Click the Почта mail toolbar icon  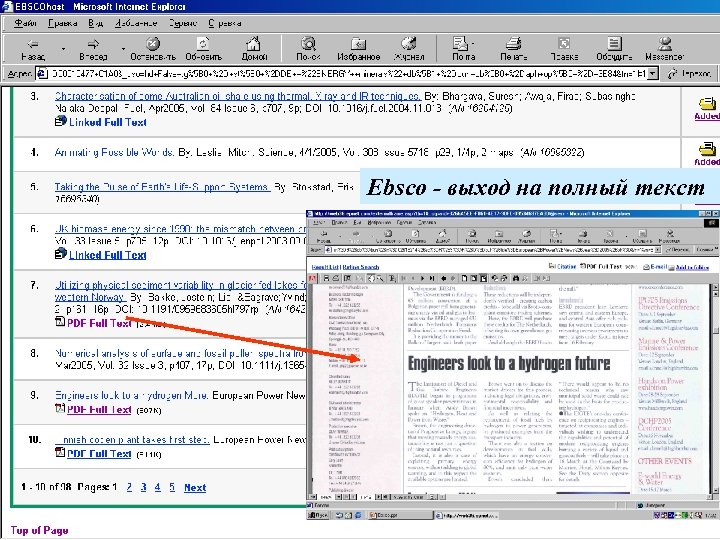pos(461,44)
